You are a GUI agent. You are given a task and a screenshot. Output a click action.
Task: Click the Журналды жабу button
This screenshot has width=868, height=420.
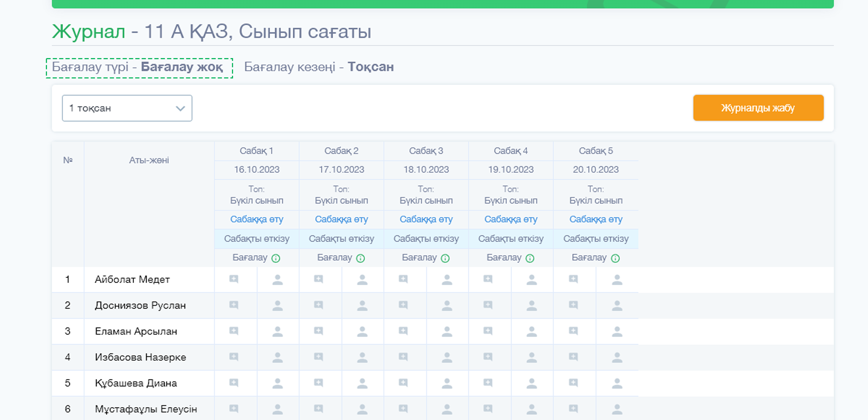pyautogui.click(x=758, y=108)
